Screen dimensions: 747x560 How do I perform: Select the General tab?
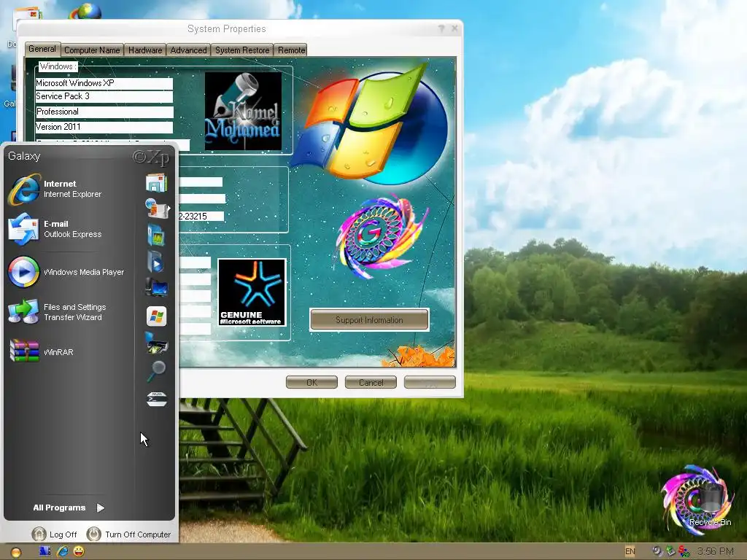tap(42, 49)
